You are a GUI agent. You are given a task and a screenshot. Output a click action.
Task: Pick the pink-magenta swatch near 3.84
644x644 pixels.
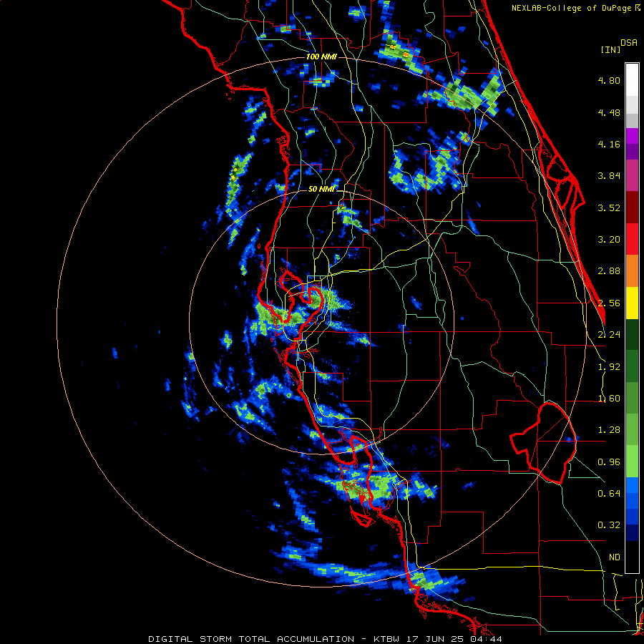pyautogui.click(x=632, y=175)
